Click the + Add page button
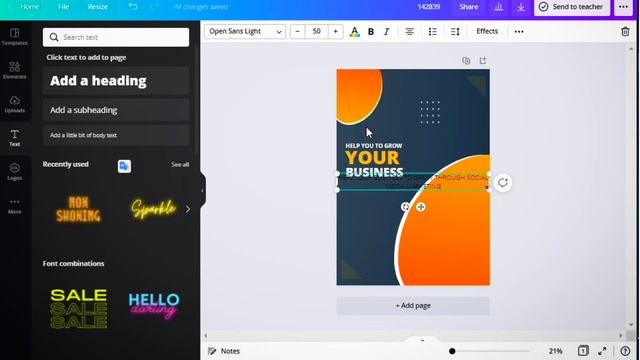Viewport: 640px width, 360px height. pos(413,306)
